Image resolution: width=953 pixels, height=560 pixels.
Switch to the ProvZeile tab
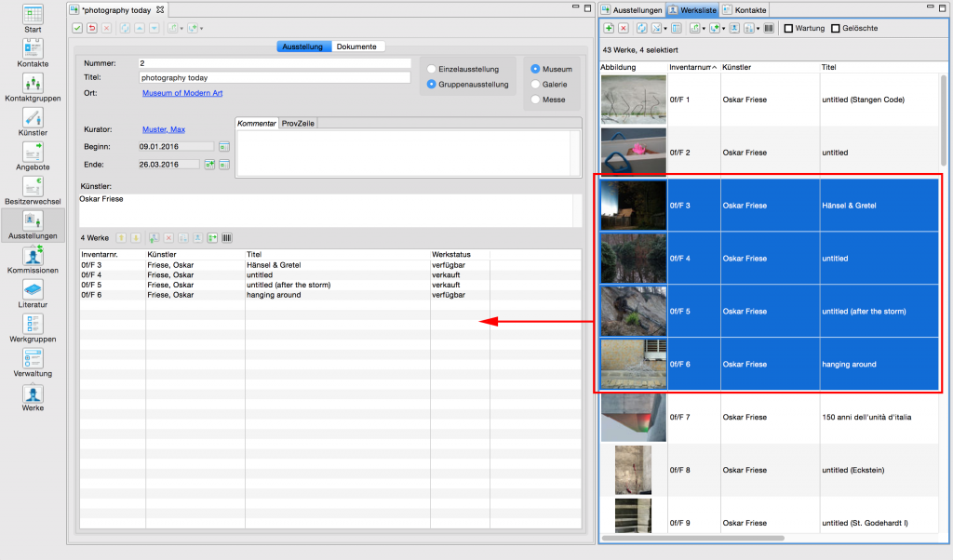click(298, 124)
